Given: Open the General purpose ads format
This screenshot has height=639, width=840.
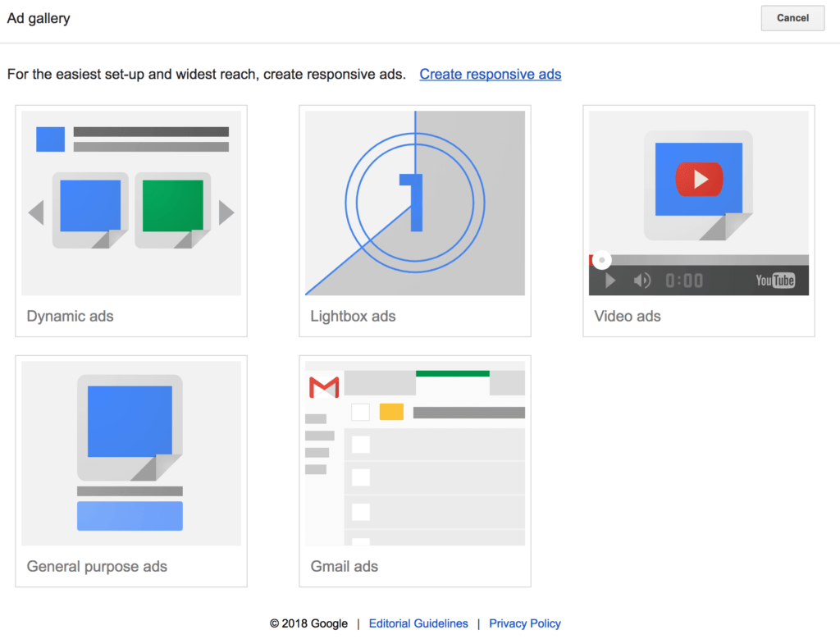Looking at the screenshot, I should pyautogui.click(x=130, y=470).
